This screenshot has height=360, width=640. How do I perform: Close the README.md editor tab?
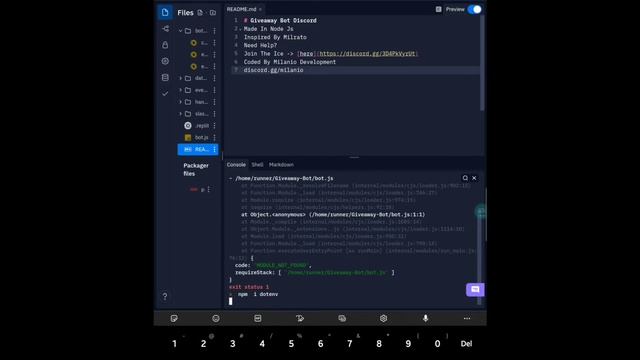coord(260,9)
